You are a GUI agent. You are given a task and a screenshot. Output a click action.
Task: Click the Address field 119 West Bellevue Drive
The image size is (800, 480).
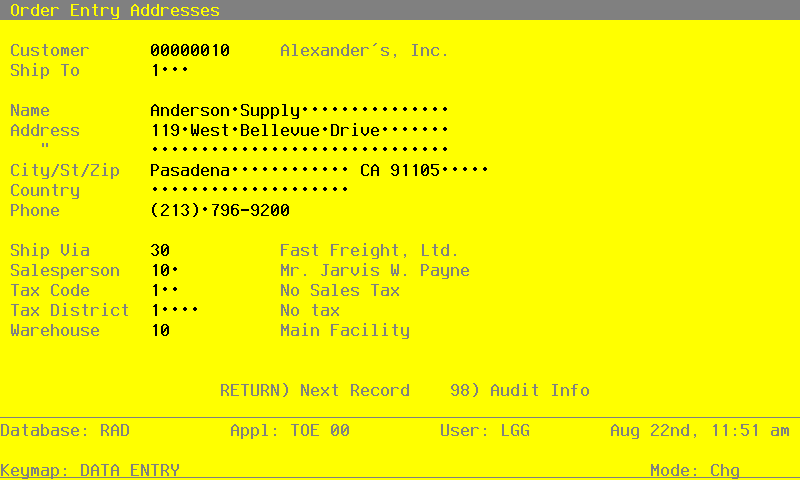[299, 131]
